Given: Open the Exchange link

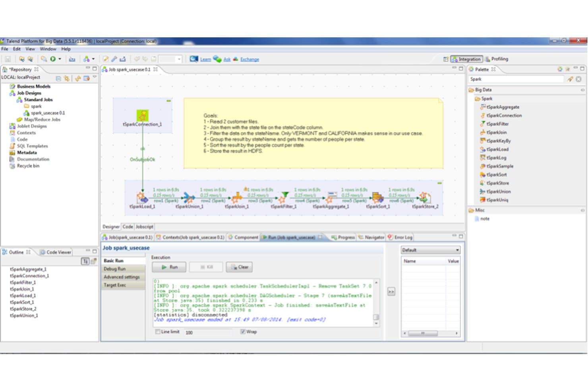Looking at the screenshot, I should 250,59.
